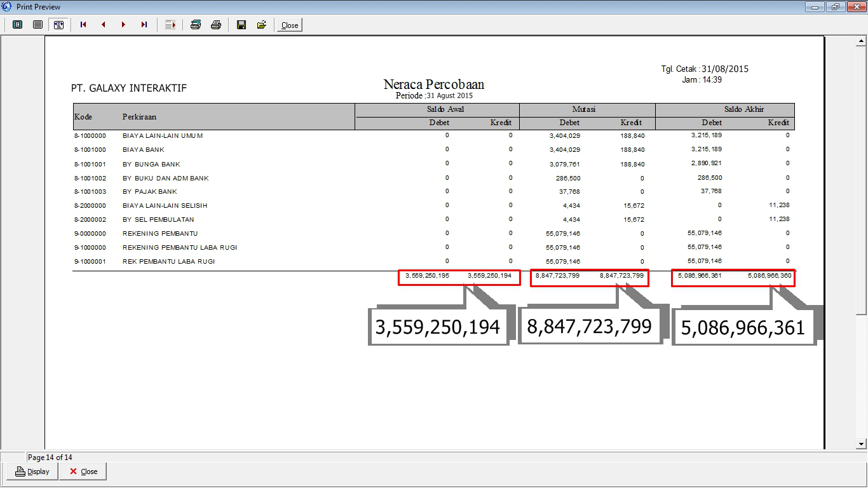The height and width of the screenshot is (488, 868).
Task: Click the Saldo Awal total value box
Action: click(459, 277)
